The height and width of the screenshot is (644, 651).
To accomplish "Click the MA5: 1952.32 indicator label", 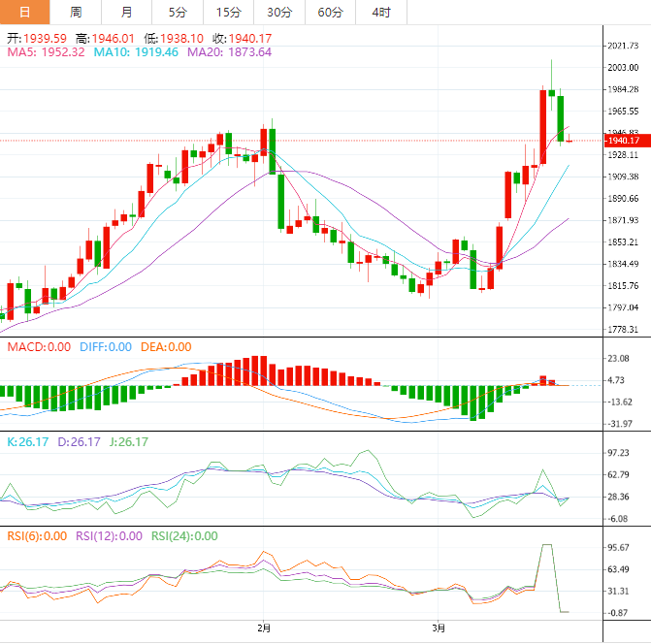I will tap(46, 51).
